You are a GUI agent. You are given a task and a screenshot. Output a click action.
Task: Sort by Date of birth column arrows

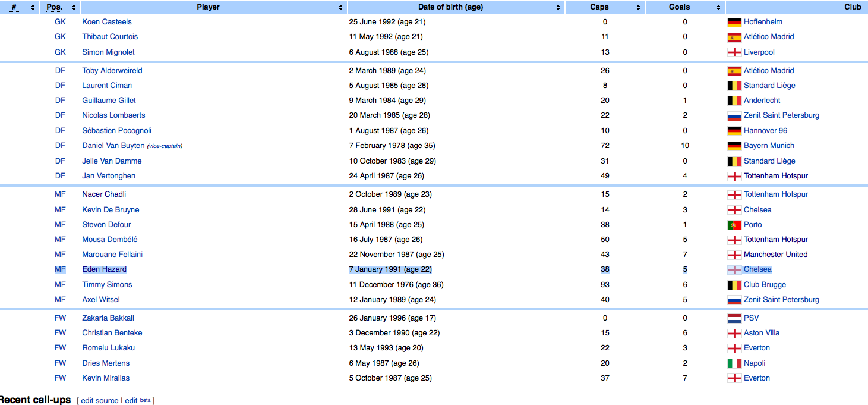(x=558, y=8)
